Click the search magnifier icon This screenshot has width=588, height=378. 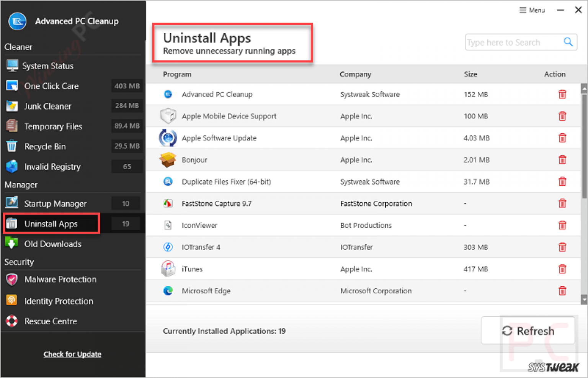[568, 42]
